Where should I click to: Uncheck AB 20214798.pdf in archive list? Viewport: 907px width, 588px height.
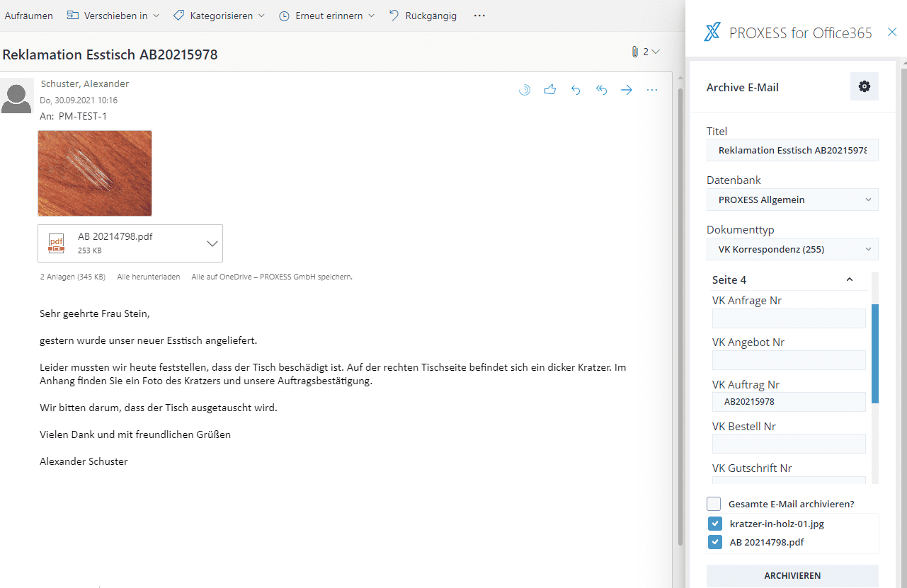coord(715,543)
